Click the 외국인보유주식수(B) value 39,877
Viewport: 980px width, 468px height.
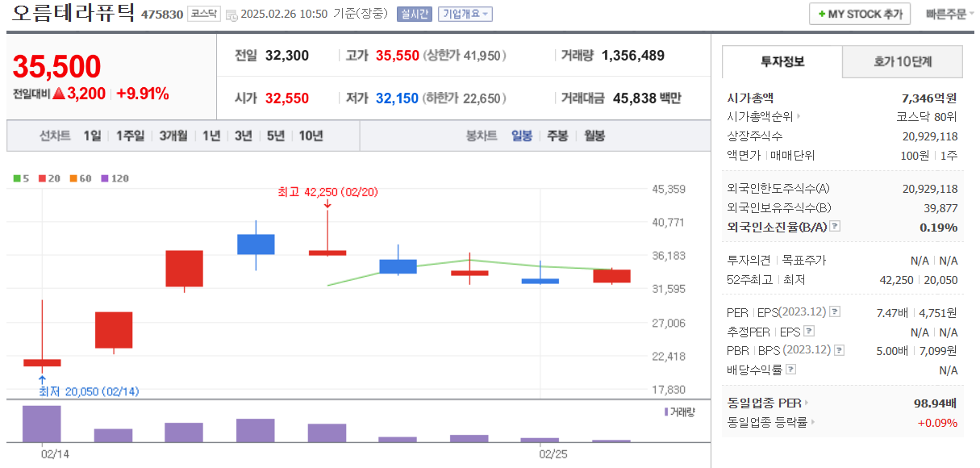[940, 207]
